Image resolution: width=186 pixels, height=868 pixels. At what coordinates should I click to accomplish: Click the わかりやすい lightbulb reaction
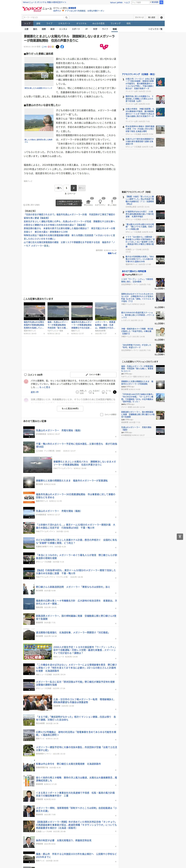coord(100,202)
